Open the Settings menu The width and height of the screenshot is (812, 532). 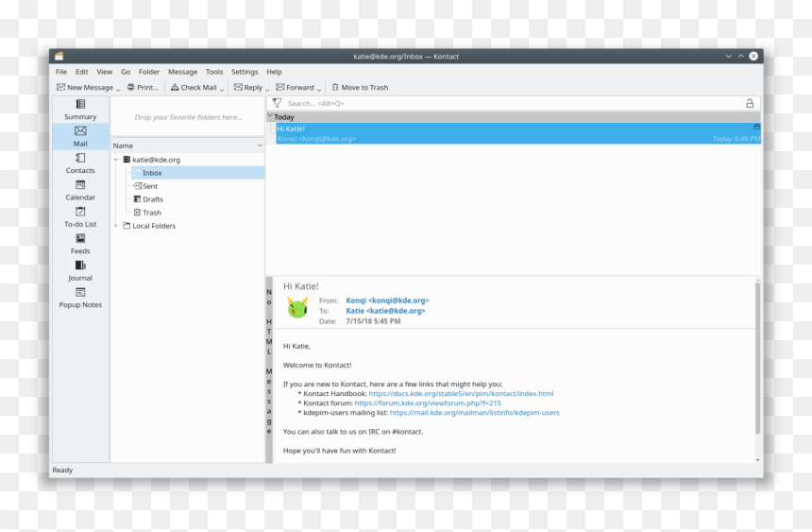(x=245, y=72)
